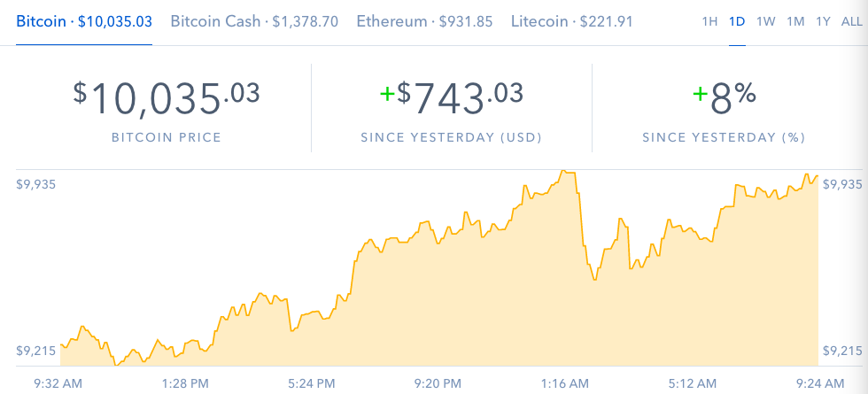Show ALL time price history
The height and width of the screenshot is (394, 868).
(x=849, y=21)
